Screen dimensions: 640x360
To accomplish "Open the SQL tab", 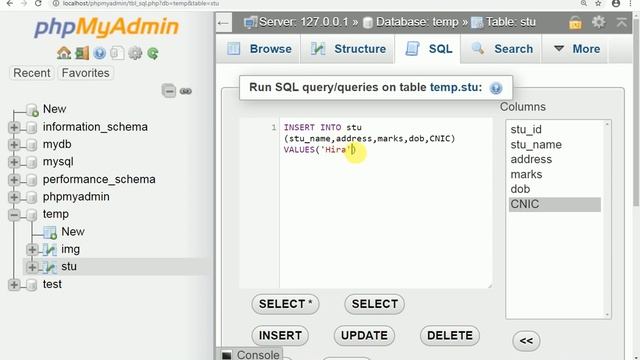I will tap(428, 49).
